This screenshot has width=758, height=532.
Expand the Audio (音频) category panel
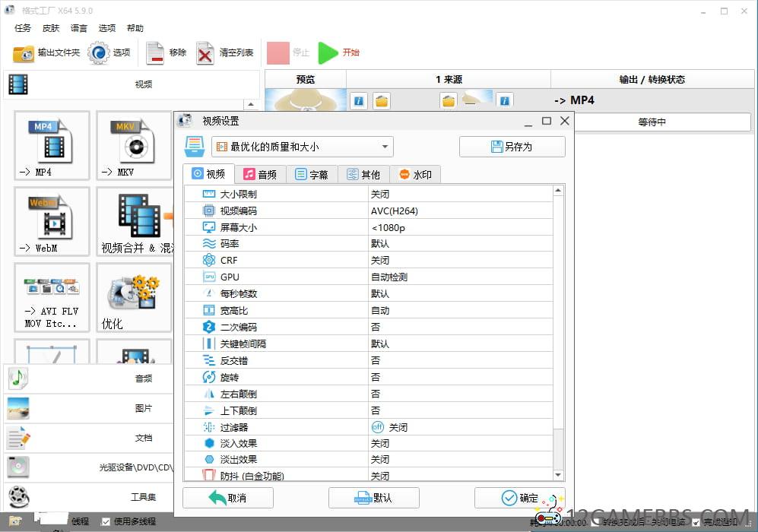88,378
